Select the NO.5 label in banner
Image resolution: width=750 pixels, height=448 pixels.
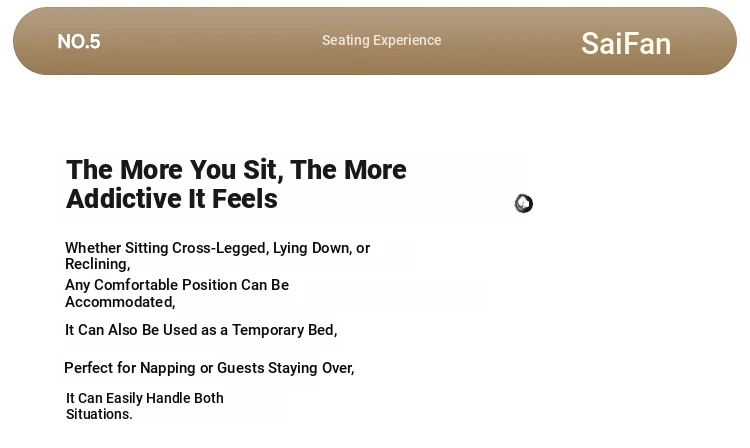[79, 42]
